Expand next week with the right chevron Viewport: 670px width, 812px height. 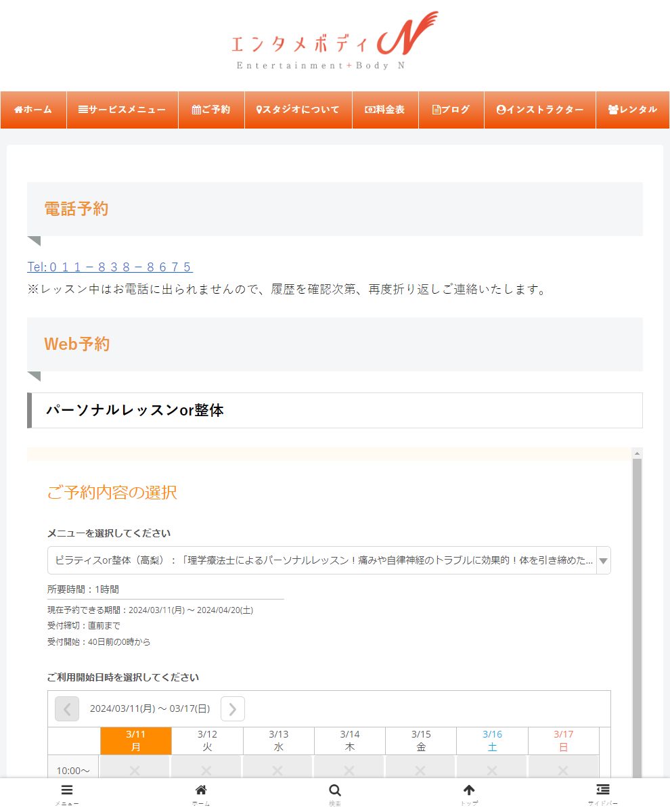232,708
